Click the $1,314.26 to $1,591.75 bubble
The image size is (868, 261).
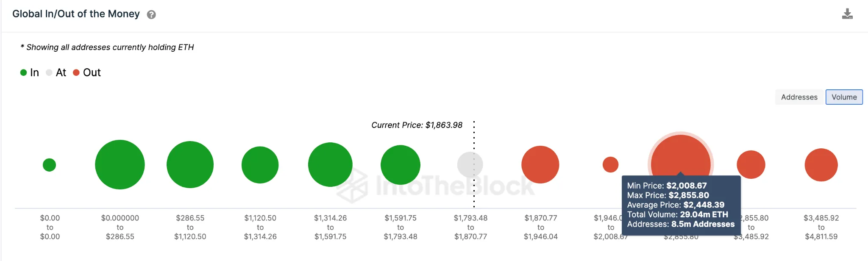click(x=330, y=164)
